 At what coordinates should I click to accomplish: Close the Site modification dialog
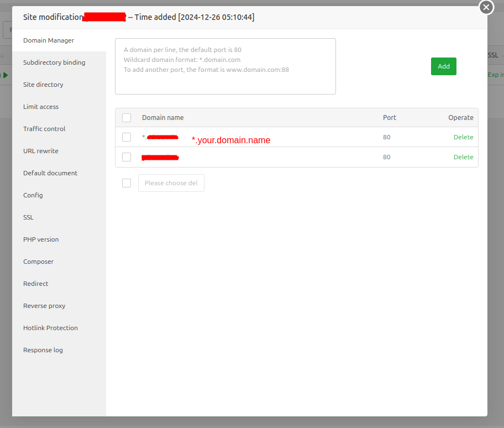click(486, 7)
